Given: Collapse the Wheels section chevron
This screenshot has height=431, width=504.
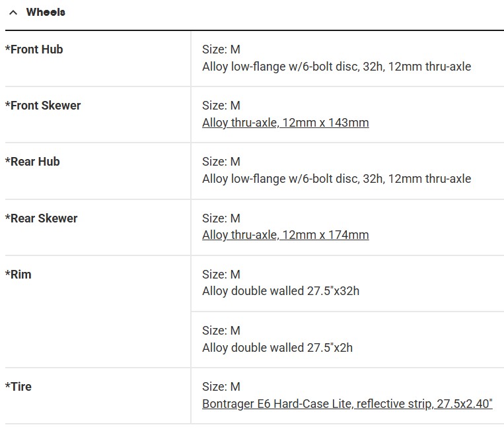Looking at the screenshot, I should point(13,13).
